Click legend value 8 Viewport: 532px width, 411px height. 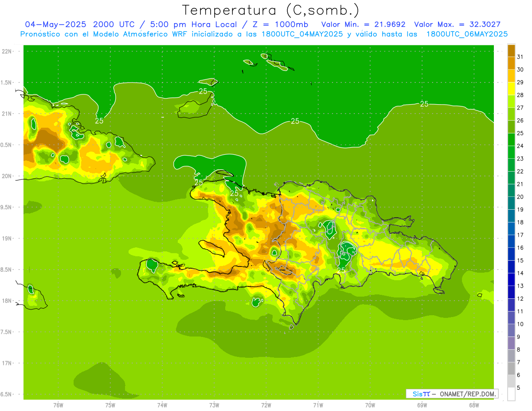click(519, 350)
